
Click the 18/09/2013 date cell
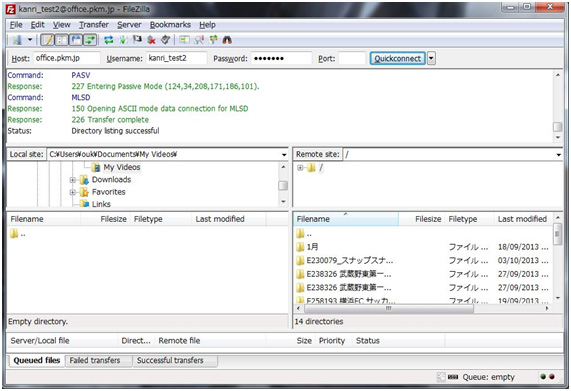523,247
